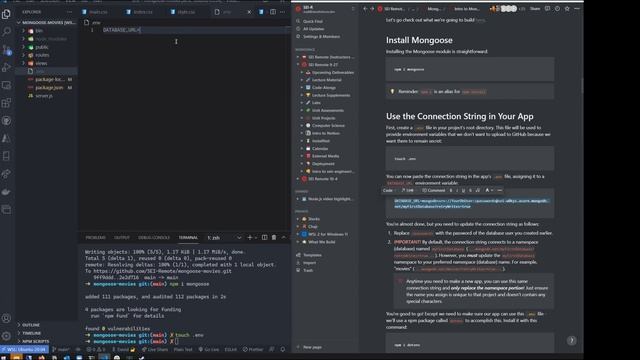Viewport: 640px width, 360px height.
Task: Open Manage gear icon in VS Code
Action: pyautogui.click(x=6, y=336)
